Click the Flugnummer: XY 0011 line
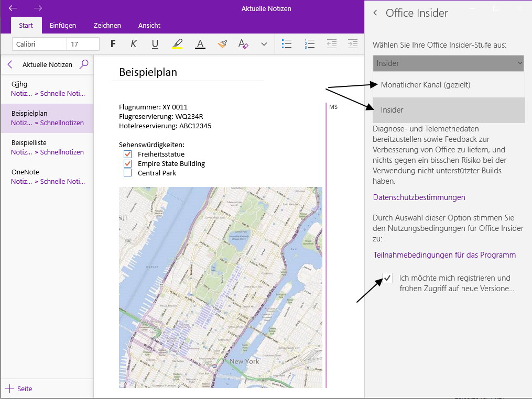 [x=153, y=107]
